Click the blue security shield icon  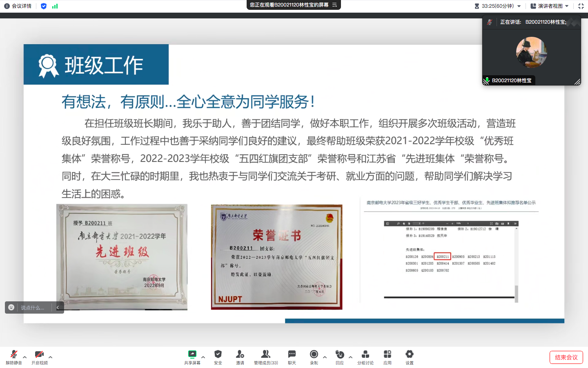click(x=44, y=6)
